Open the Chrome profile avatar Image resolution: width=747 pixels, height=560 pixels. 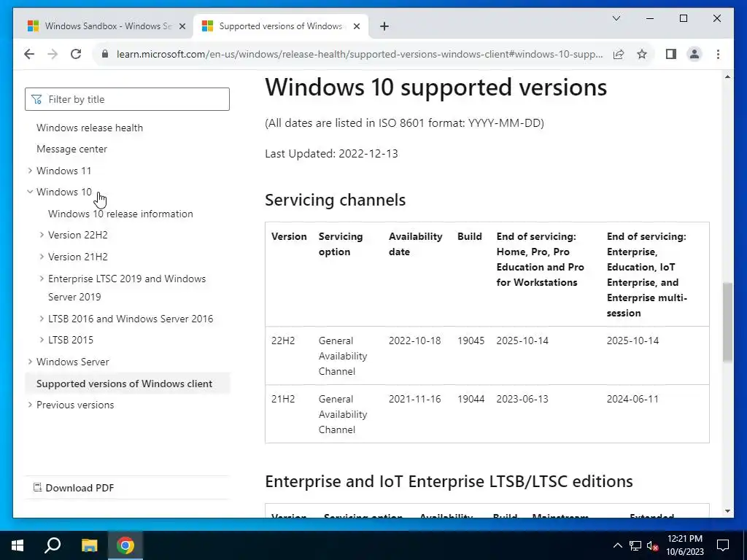(x=694, y=54)
